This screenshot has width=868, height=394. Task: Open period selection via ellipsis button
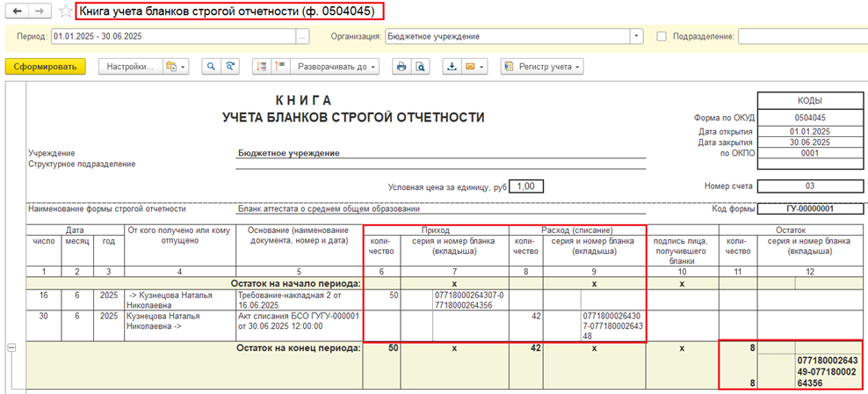click(x=302, y=37)
